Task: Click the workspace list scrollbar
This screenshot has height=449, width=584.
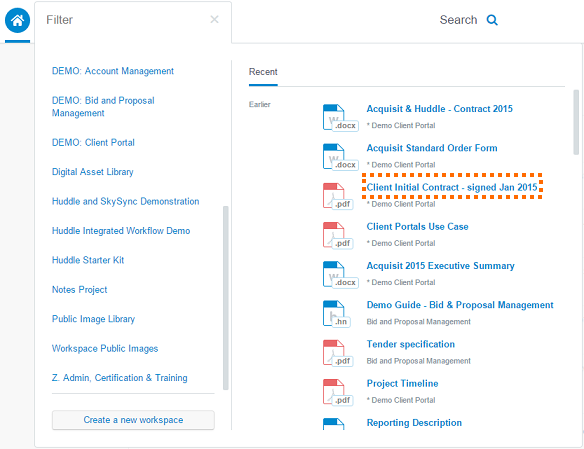Action: (x=225, y=298)
